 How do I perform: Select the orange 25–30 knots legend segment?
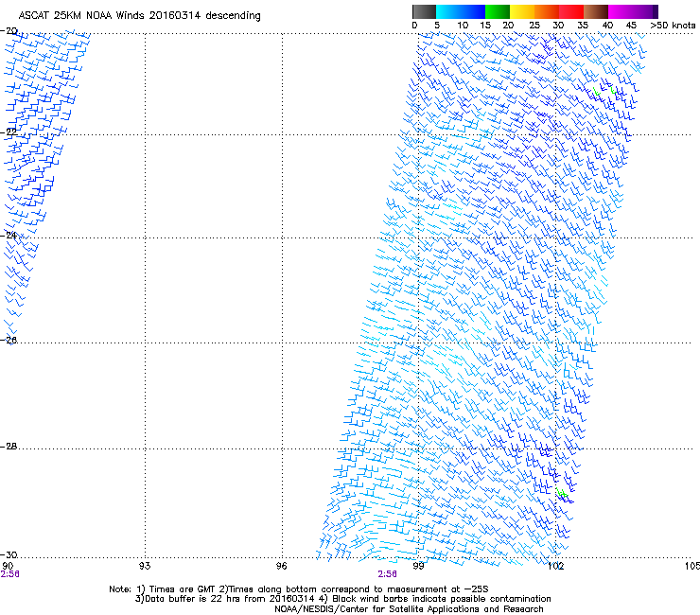(x=547, y=11)
